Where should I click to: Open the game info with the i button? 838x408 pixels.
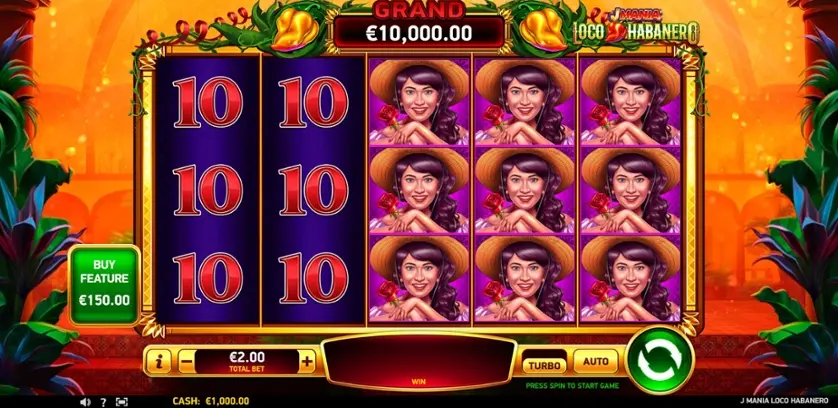coord(158,362)
